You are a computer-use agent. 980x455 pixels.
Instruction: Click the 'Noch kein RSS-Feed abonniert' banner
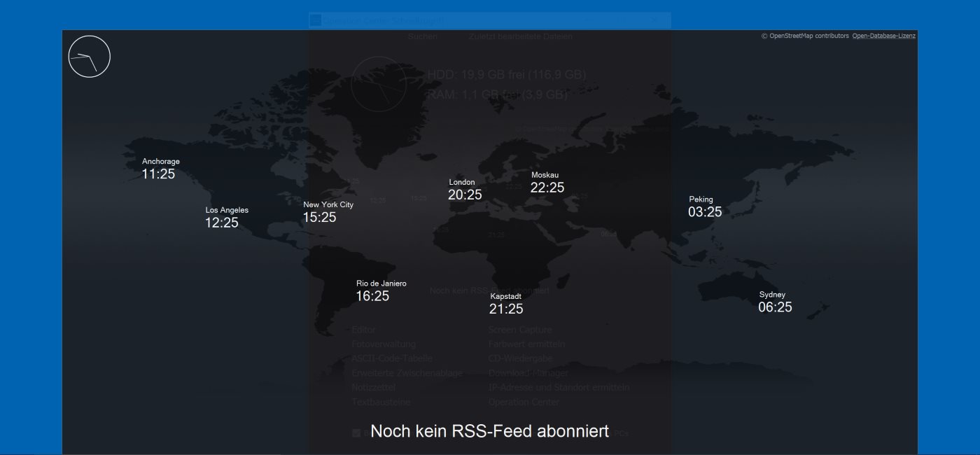tap(489, 431)
